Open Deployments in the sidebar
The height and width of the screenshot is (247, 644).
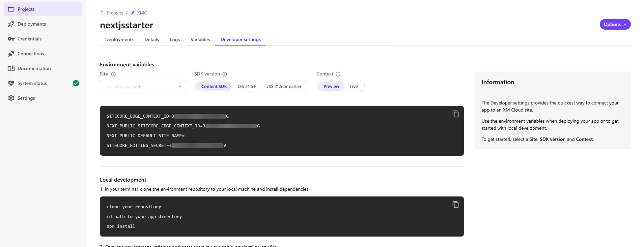coord(43,24)
